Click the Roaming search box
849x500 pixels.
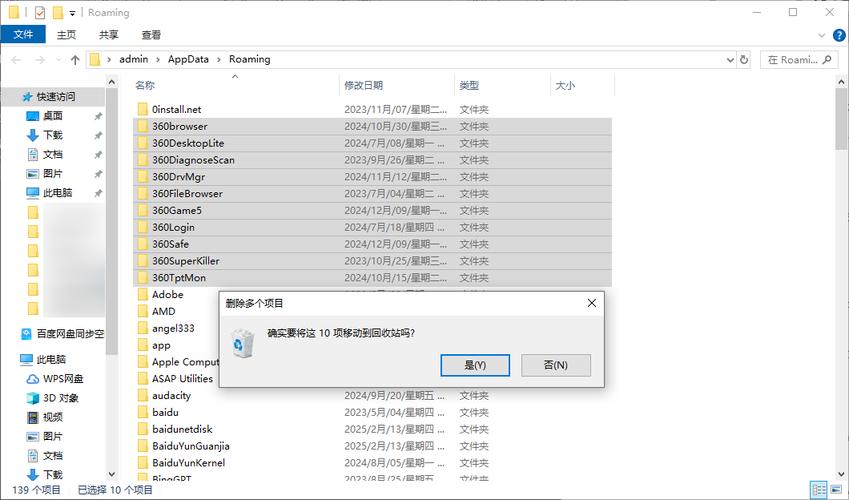[799, 60]
